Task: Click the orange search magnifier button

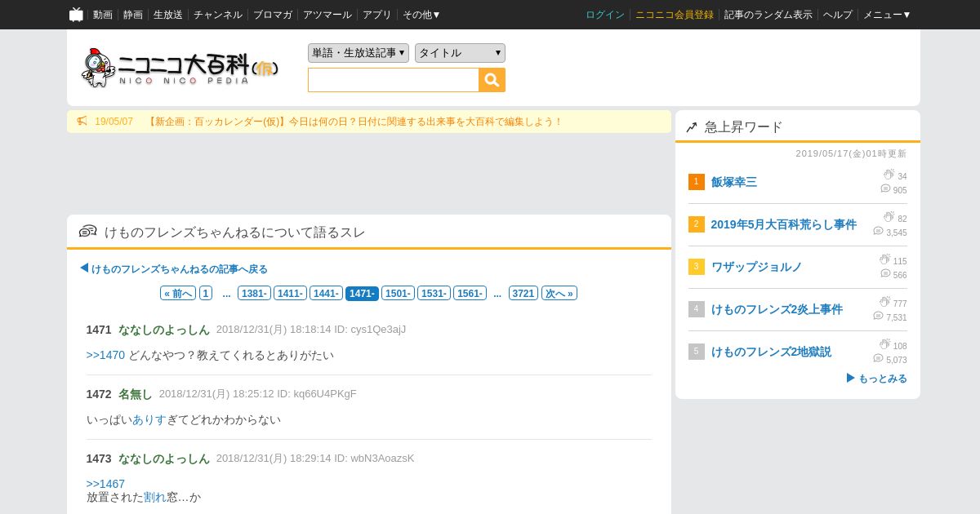Action: click(x=492, y=80)
